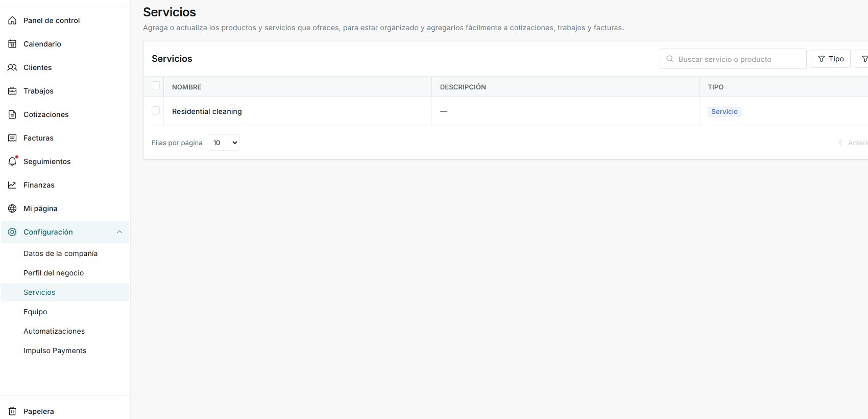Open Cotizaciones section

pos(65,114)
